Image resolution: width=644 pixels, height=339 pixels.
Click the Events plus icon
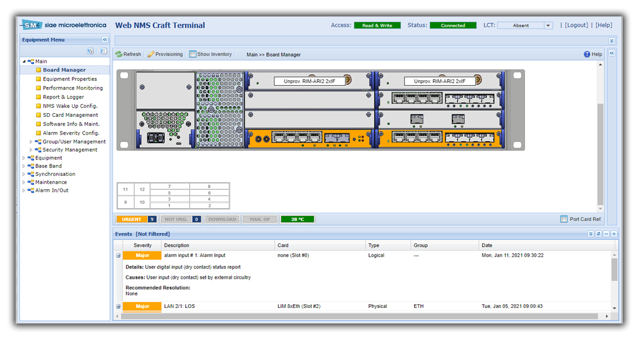tap(614, 234)
